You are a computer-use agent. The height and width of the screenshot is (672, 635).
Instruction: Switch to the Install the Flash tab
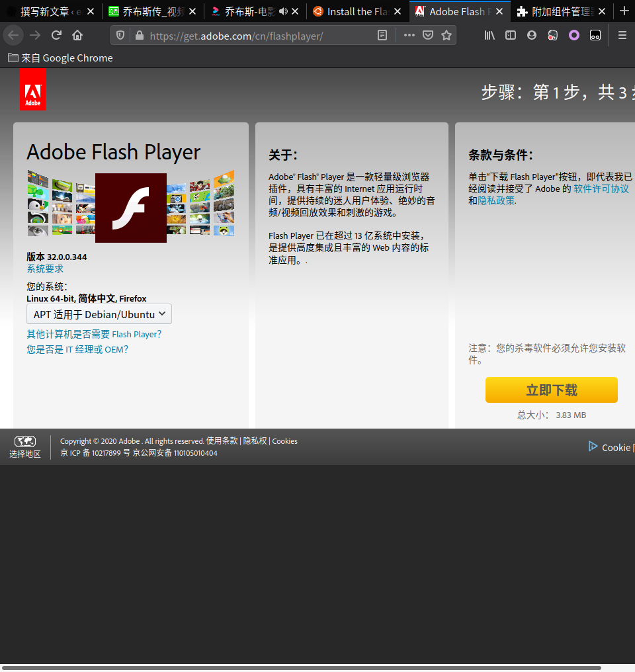click(x=353, y=11)
